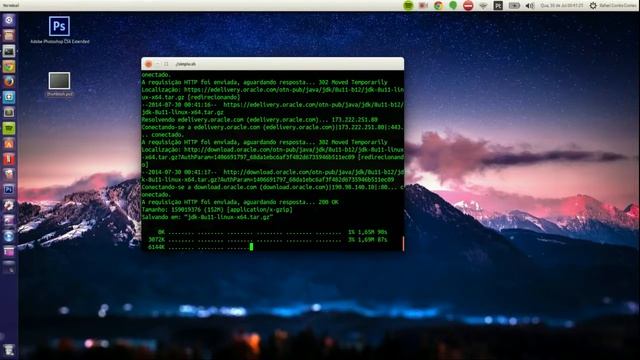Screen dimensions: 640x360
Task: Click the '302 Moved Temporarily' text on the first response line
Action: 353,82
